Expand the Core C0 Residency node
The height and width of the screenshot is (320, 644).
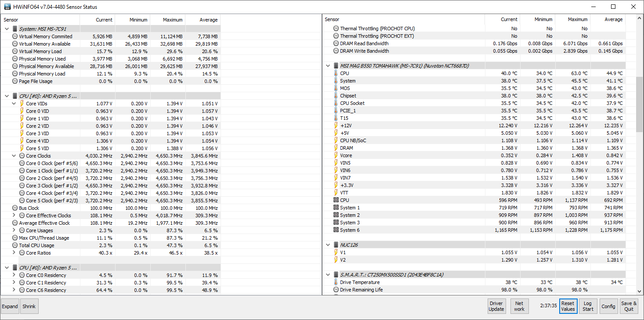(x=14, y=275)
